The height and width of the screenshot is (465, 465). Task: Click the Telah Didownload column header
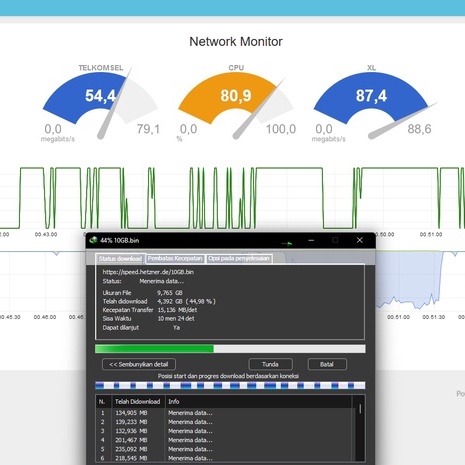tap(137, 402)
